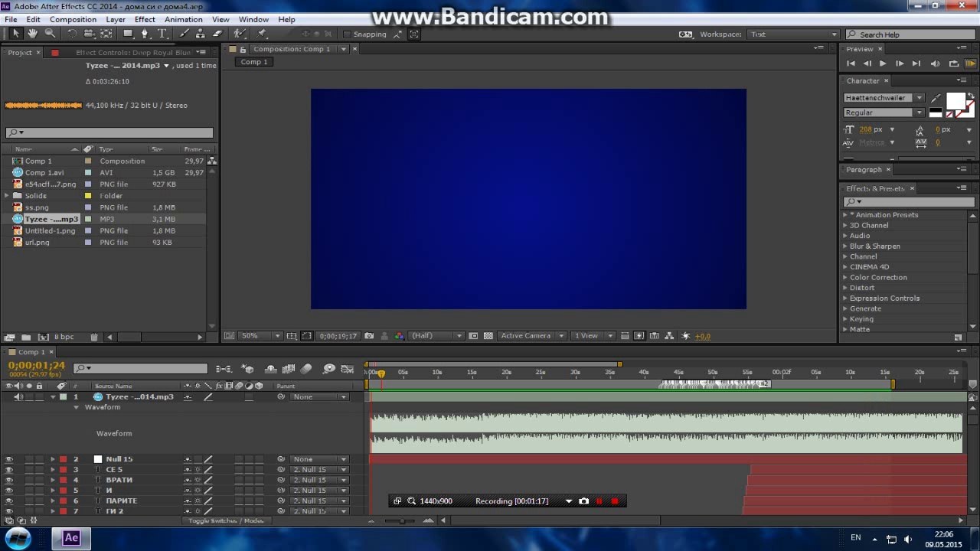Select the Horizontal Type tool

[x=162, y=34]
